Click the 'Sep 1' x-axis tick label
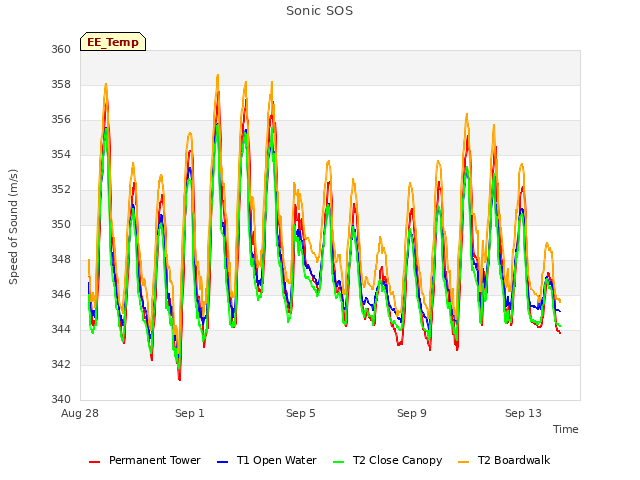 190,413
